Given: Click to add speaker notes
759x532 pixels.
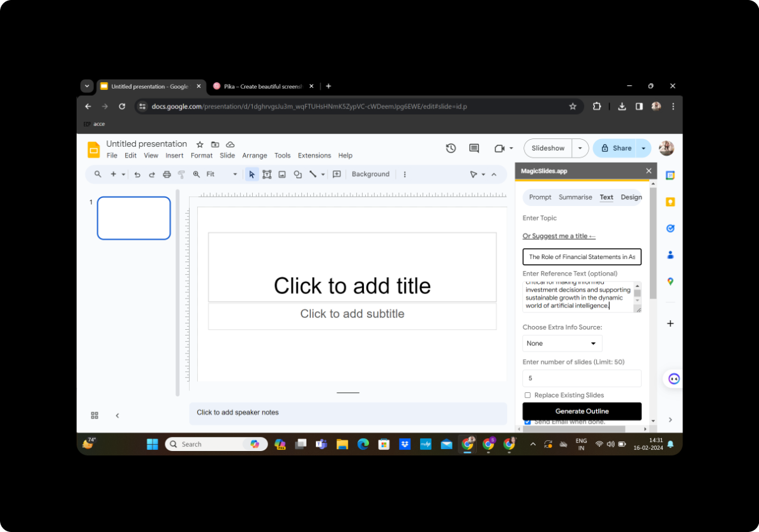Looking at the screenshot, I should 347,413.
